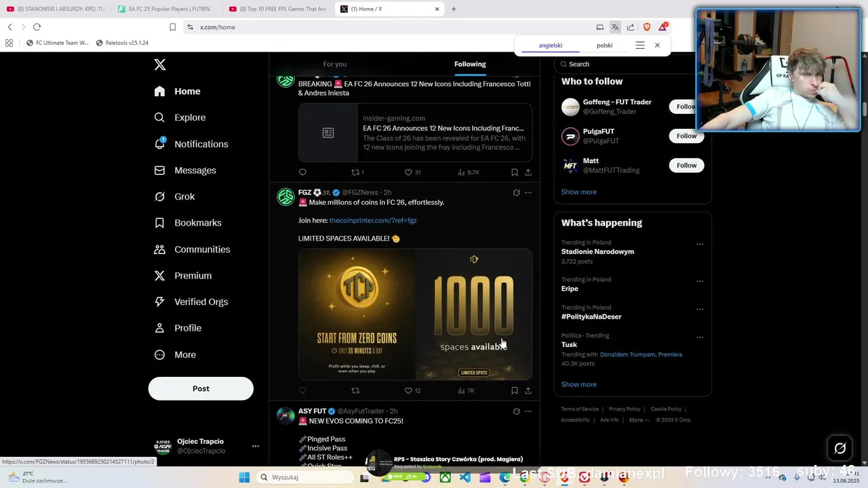Follow Matt @MattFUTTrading
The width and height of the screenshot is (868, 488).
click(x=686, y=165)
